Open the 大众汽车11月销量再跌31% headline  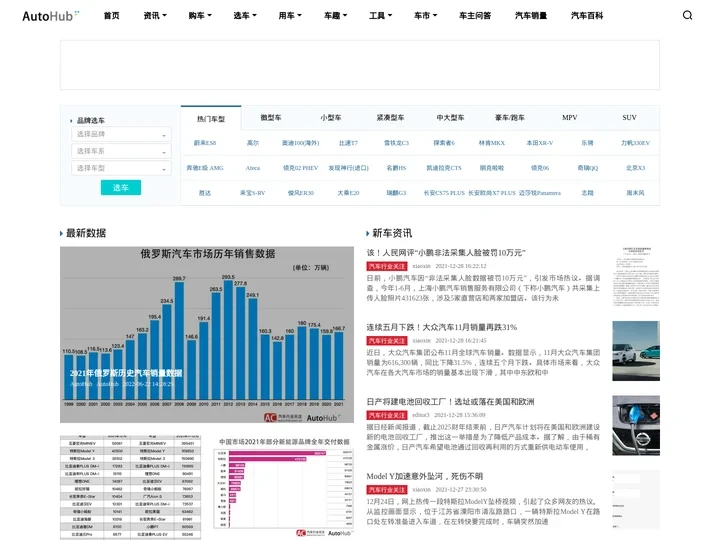pyautogui.click(x=441, y=327)
